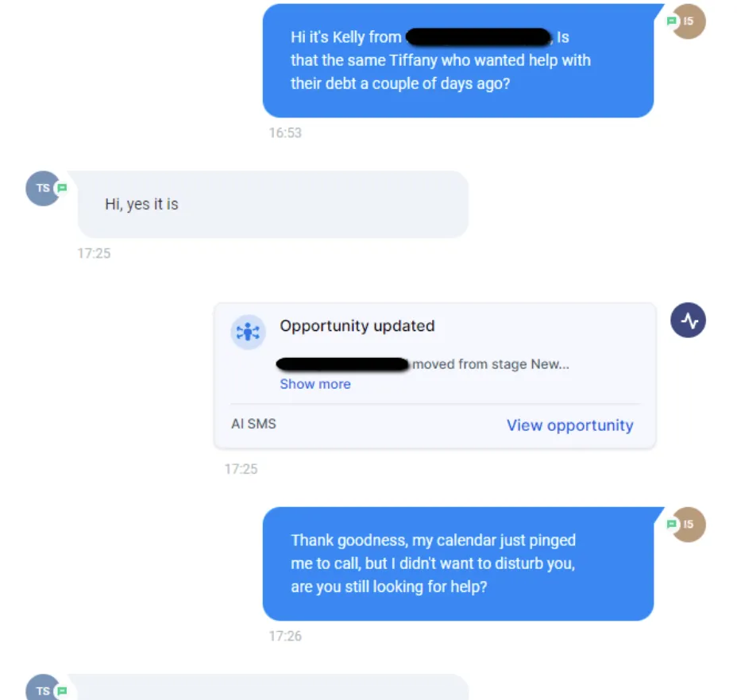
Task: Click the TS avatar at the bottom of the chat
Action: coord(43,688)
